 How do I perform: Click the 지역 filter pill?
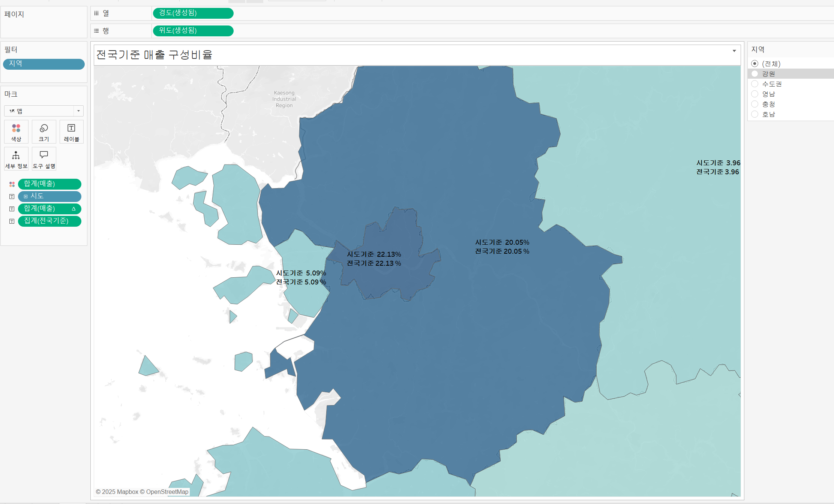point(44,64)
